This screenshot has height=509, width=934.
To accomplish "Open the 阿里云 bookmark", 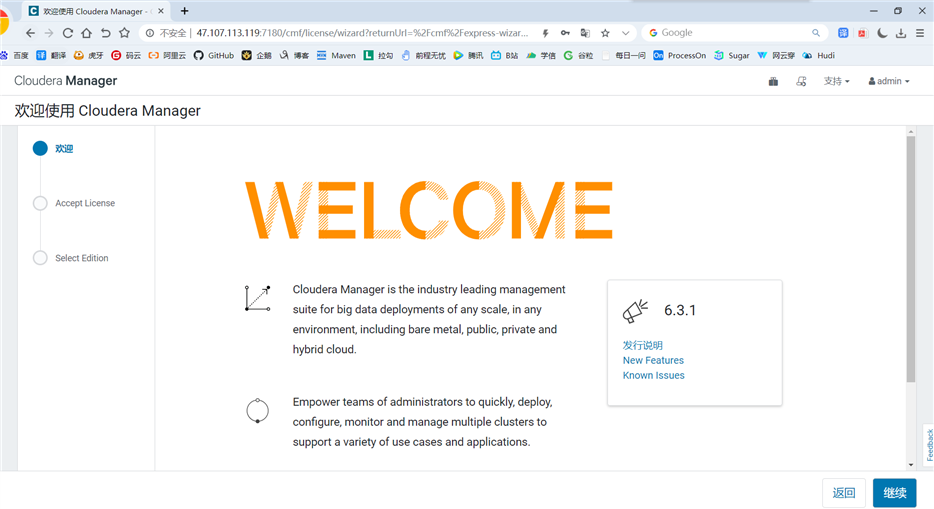I will (167, 55).
